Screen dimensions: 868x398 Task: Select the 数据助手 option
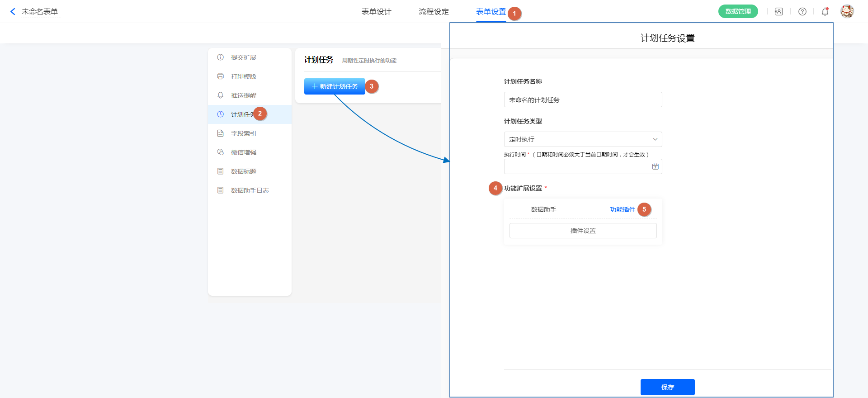pos(543,209)
